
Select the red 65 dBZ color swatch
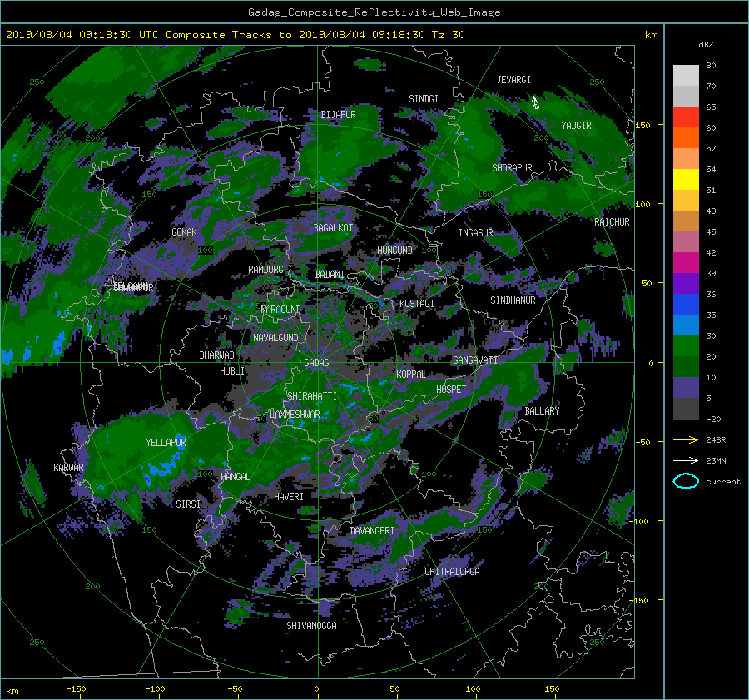(x=686, y=117)
